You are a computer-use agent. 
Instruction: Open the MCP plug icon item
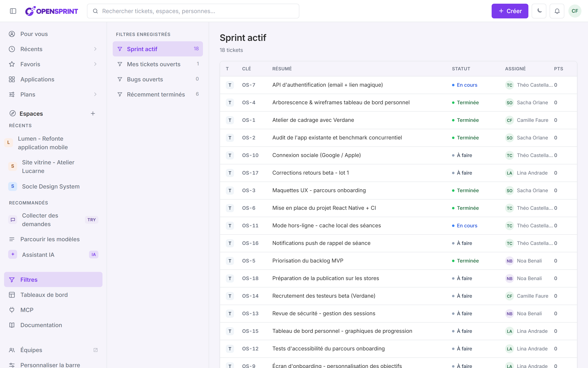click(x=12, y=310)
